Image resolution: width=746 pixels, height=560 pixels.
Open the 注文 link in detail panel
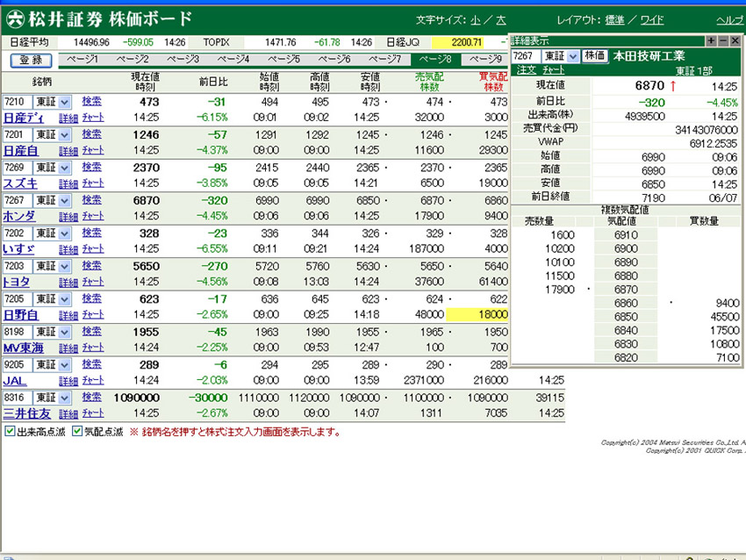tap(527, 70)
